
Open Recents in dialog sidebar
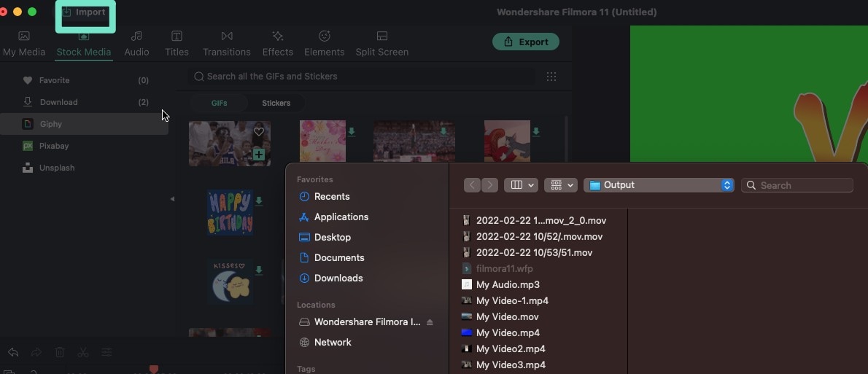(x=332, y=196)
